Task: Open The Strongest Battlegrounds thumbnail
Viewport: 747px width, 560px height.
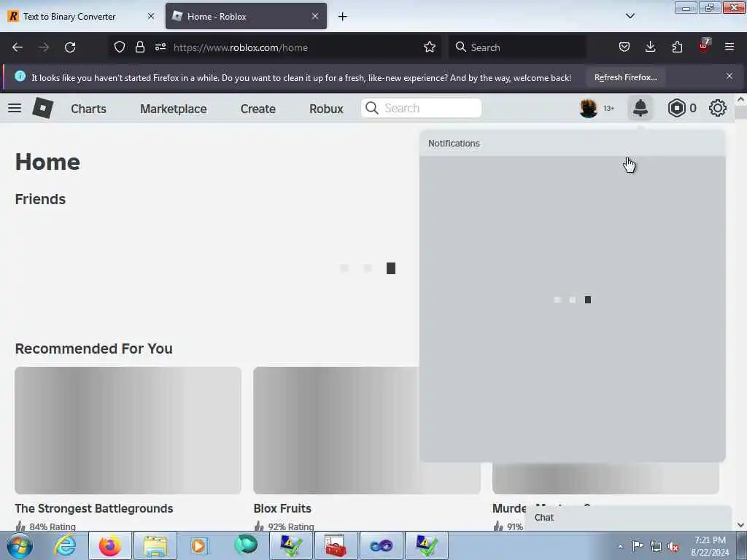Action: coord(128,430)
